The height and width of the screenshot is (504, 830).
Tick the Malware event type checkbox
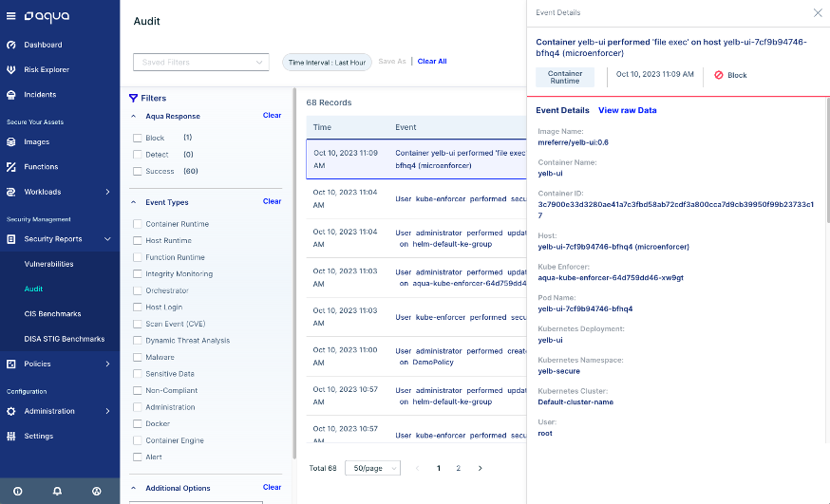[138, 358]
